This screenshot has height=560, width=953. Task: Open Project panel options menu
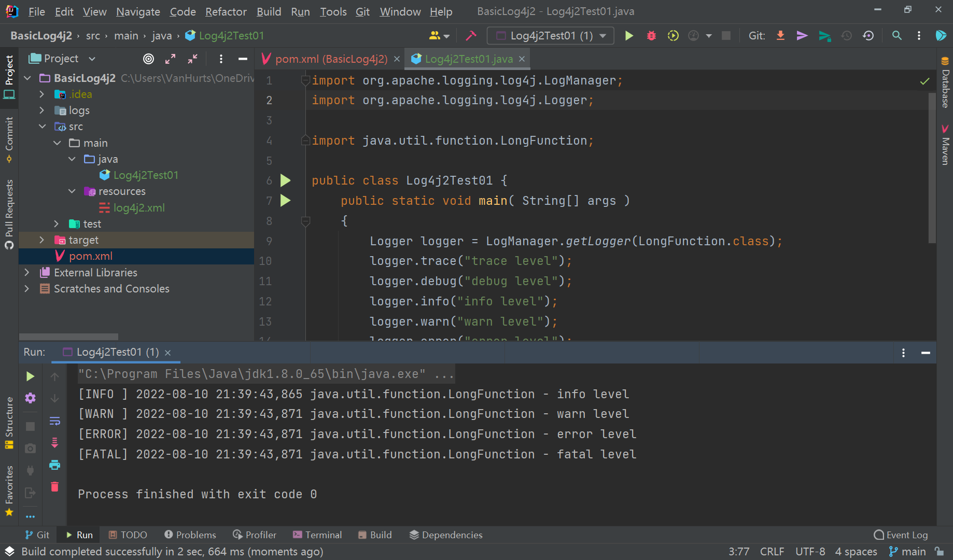[x=221, y=59]
